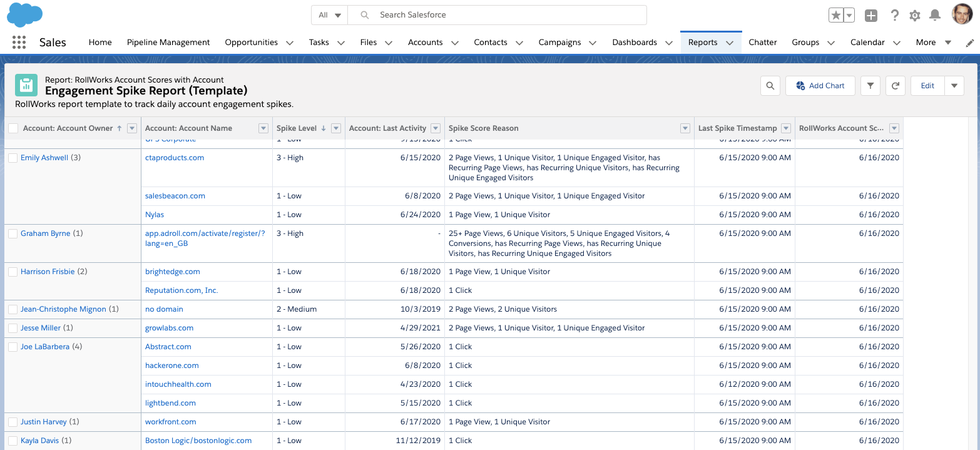Open the workfront.com account link

click(171, 422)
